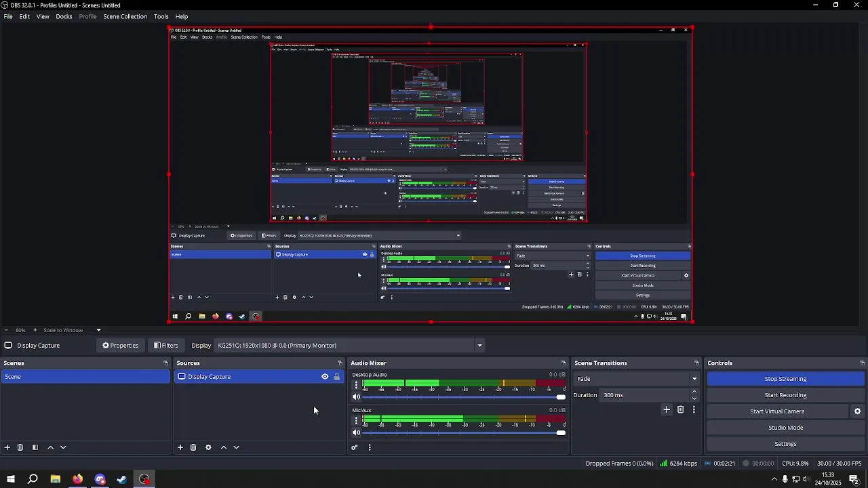
Task: Open source Properties button
Action: click(121, 346)
